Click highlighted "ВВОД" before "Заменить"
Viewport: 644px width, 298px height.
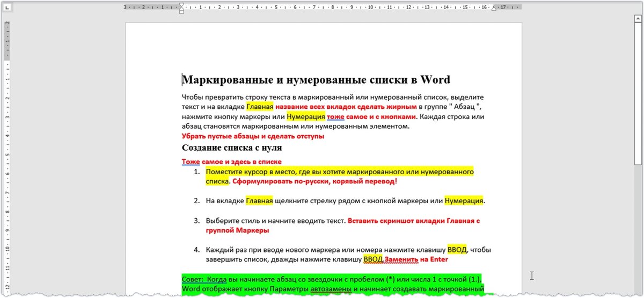pyautogui.click(x=373, y=259)
